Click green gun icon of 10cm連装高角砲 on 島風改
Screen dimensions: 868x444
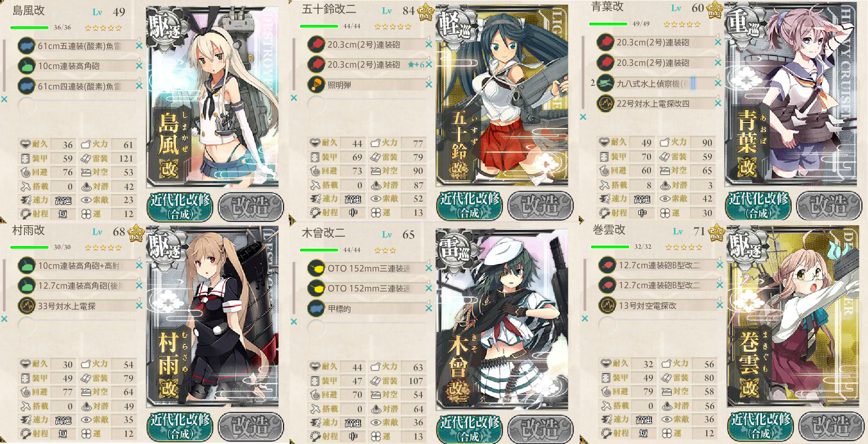[x=27, y=66]
